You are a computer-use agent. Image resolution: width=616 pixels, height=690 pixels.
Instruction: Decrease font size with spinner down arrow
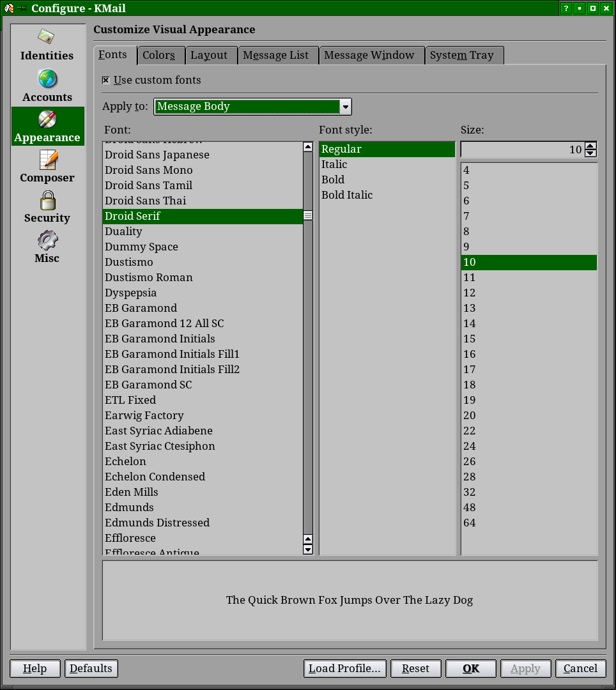click(591, 153)
